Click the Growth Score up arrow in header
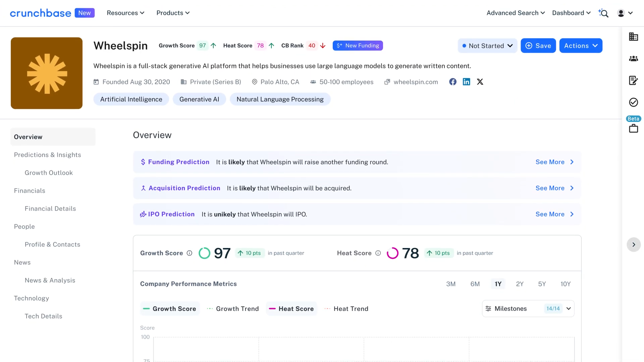 coord(213,46)
